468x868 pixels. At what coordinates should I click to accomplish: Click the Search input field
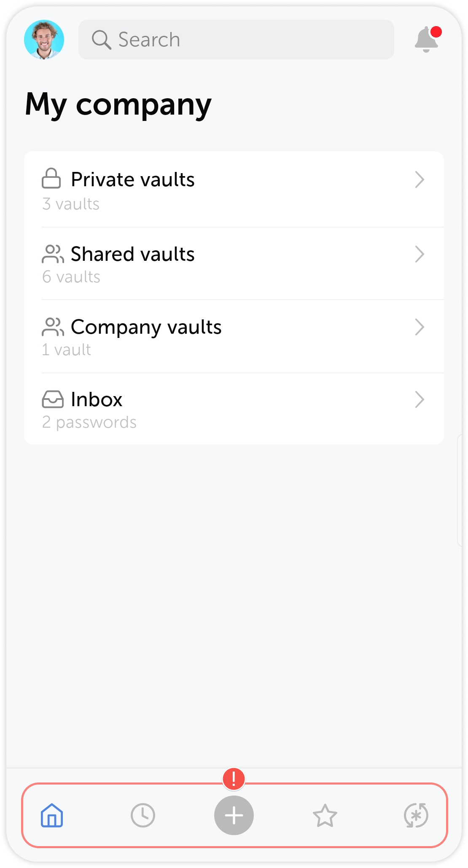pyautogui.click(x=236, y=40)
